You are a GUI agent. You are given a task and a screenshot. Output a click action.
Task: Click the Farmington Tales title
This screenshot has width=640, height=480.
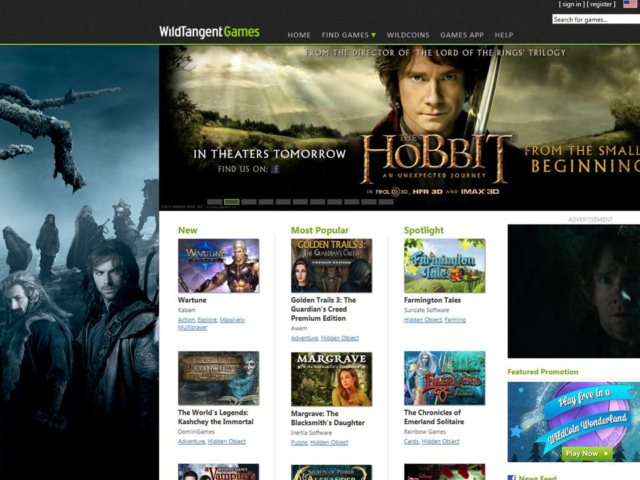[x=432, y=300]
